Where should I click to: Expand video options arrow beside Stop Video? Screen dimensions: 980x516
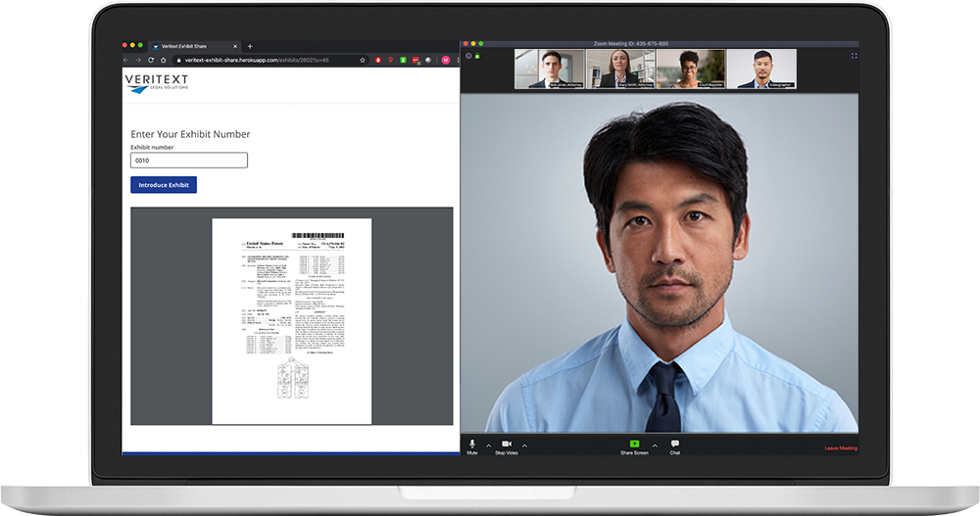click(x=524, y=446)
